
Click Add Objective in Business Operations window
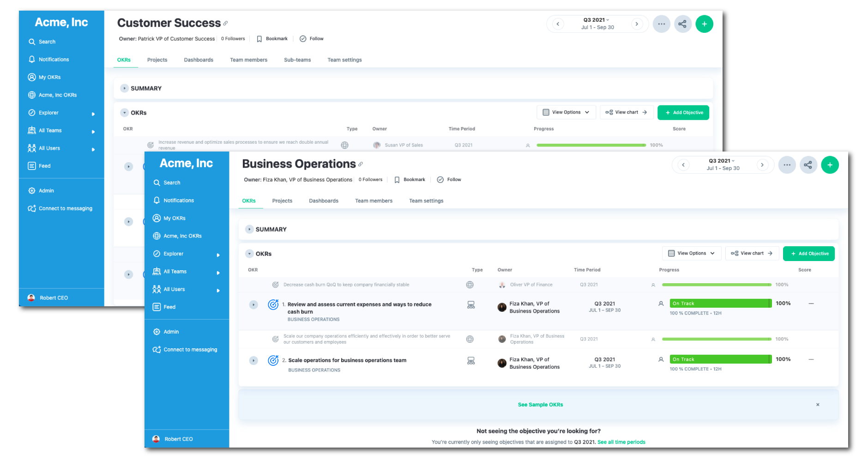tap(809, 253)
